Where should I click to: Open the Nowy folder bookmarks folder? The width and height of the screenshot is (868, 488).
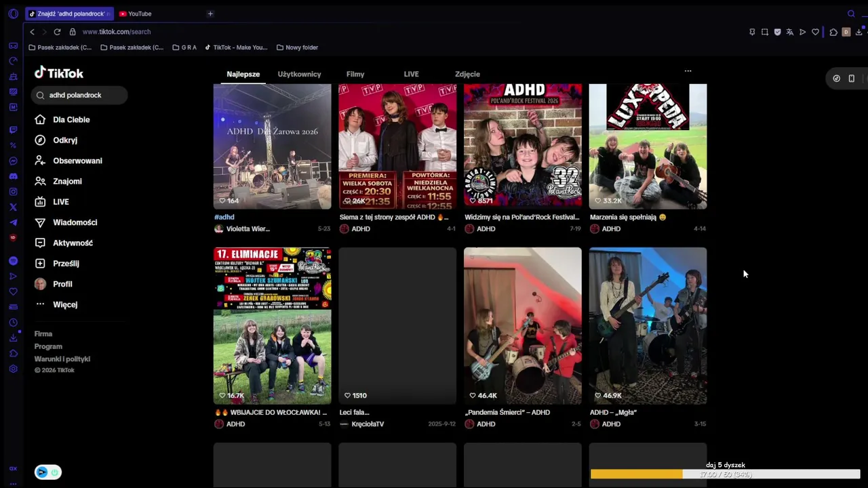click(298, 47)
